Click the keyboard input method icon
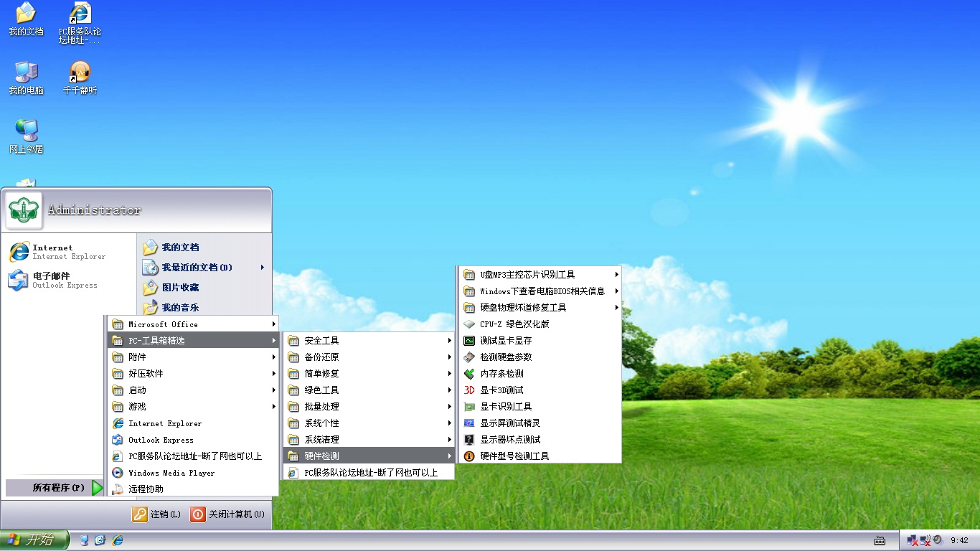The image size is (980, 551). 880,540
